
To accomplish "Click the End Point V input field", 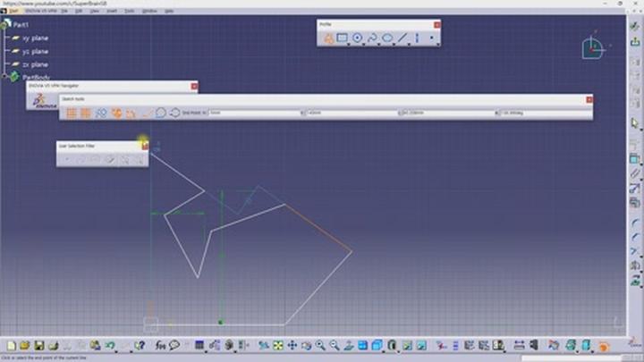I will tap(352, 113).
